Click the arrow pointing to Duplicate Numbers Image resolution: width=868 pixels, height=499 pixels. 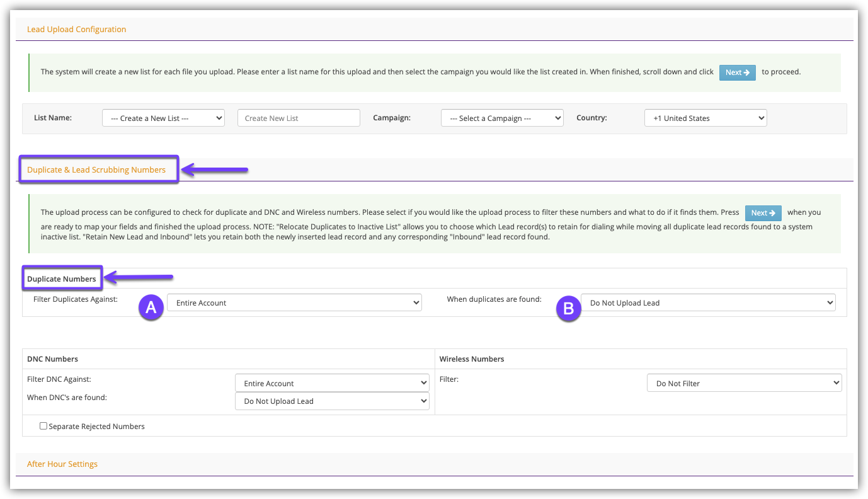tap(139, 277)
